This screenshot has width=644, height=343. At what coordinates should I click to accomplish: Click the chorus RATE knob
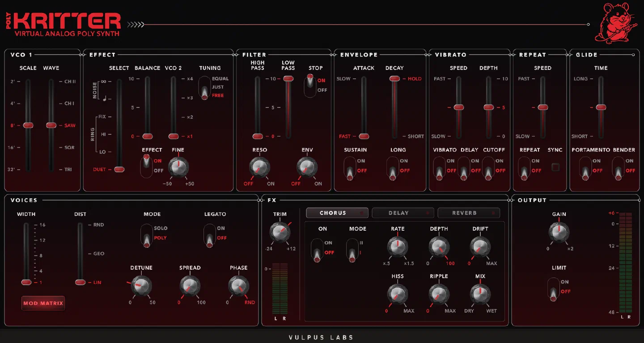point(398,247)
